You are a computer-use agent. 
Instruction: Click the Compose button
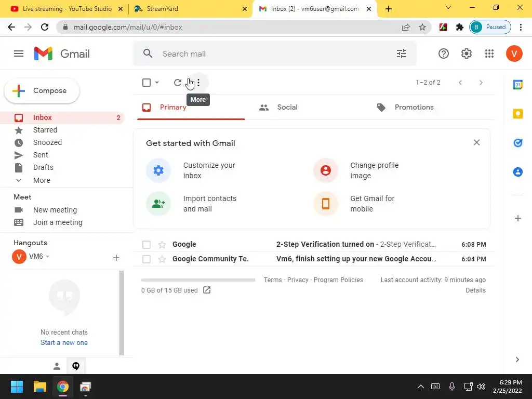(x=42, y=90)
